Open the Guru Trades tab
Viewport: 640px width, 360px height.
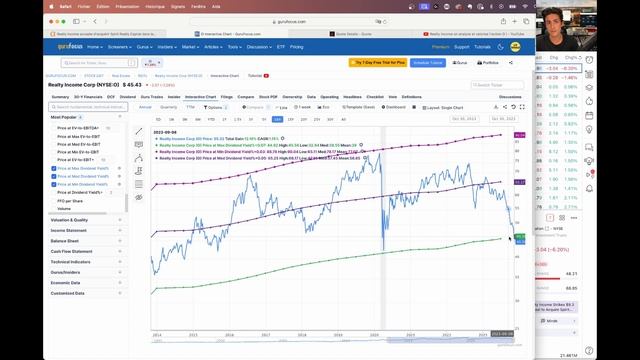pyautogui.click(x=151, y=97)
